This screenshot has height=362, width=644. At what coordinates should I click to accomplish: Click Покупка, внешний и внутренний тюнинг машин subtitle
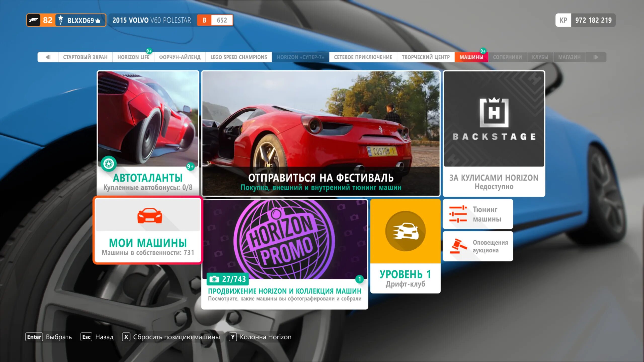tap(321, 188)
